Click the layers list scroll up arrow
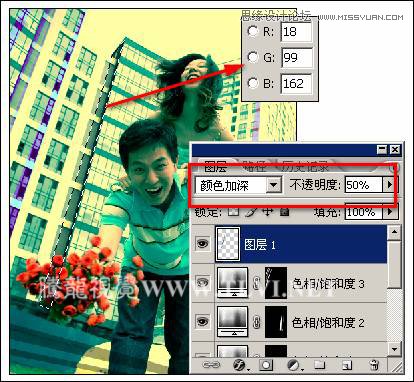414x382 pixels. [394, 232]
